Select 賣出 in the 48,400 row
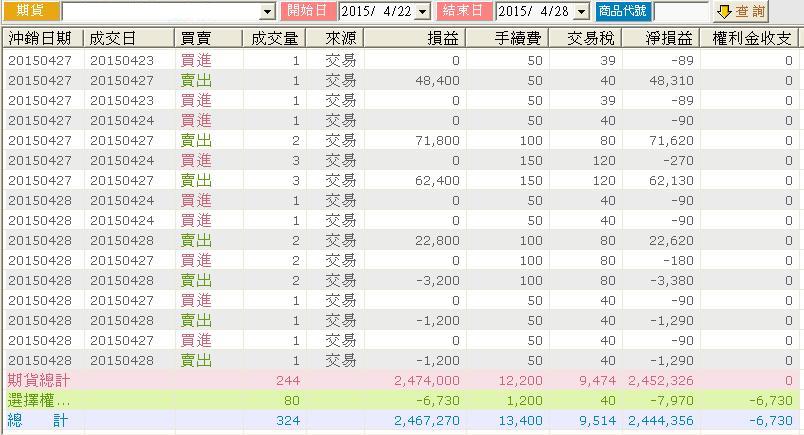Viewport: 804px width, 435px height. point(196,81)
